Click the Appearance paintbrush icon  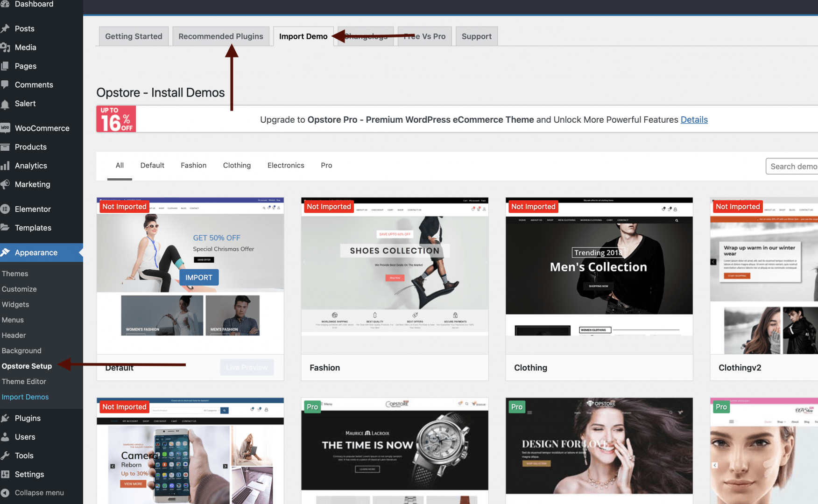pyautogui.click(x=5, y=252)
